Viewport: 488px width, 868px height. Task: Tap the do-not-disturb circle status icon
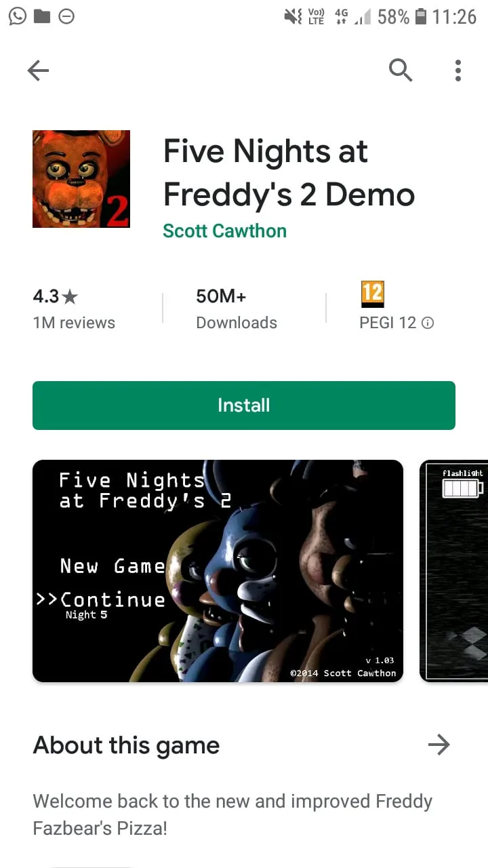click(66, 16)
